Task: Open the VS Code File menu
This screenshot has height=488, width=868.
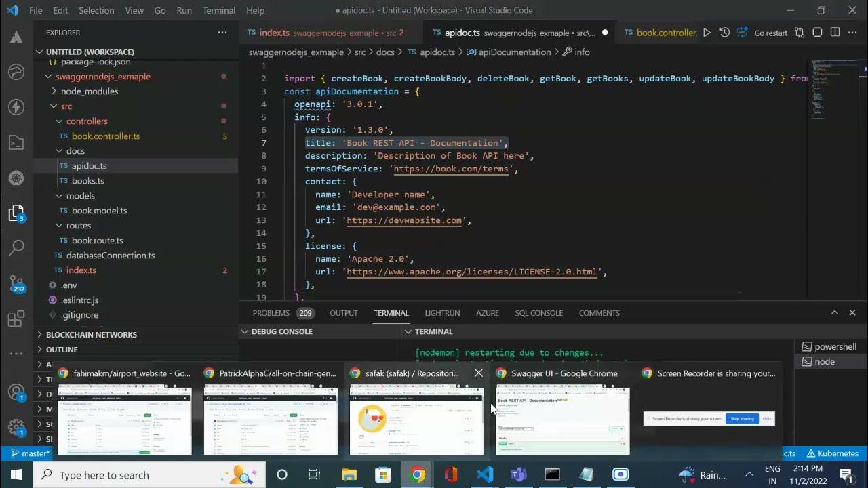Action: click(x=36, y=10)
